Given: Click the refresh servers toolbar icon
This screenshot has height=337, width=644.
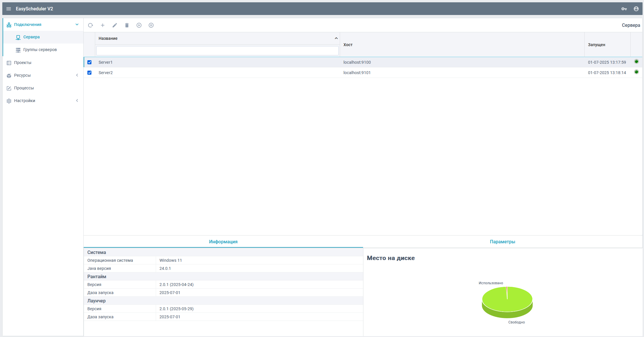Looking at the screenshot, I should pos(91,25).
